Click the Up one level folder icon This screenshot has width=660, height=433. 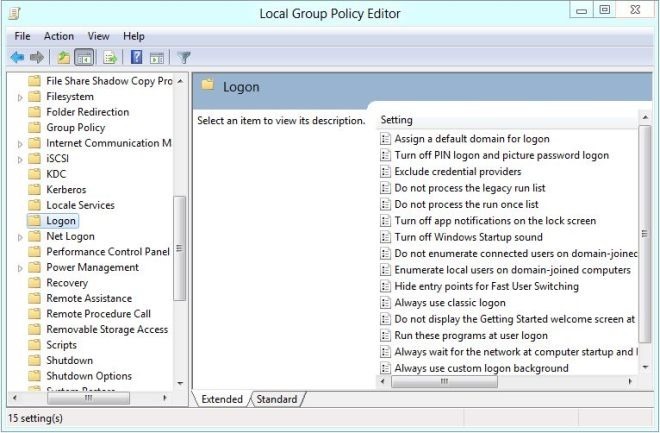point(64,57)
